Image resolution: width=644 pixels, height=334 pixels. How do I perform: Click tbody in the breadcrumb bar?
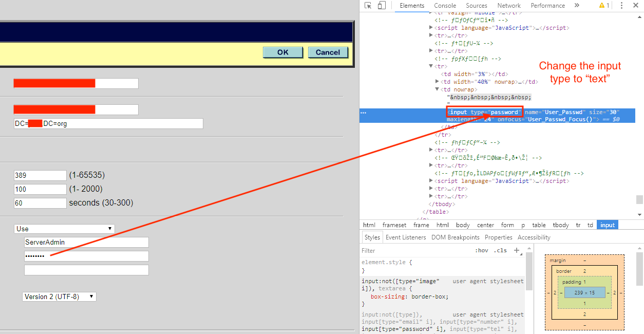coord(561,225)
